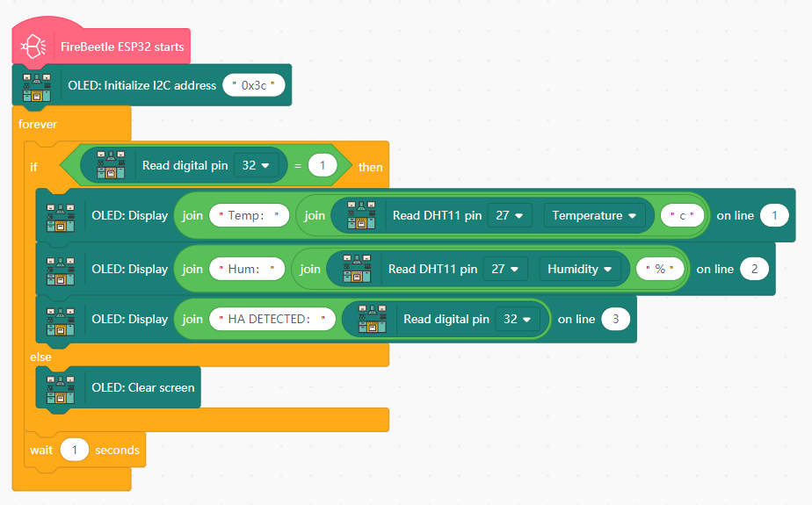Open the Temperature dropdown on DHT11 block
This screenshot has height=505, width=812.
click(594, 215)
